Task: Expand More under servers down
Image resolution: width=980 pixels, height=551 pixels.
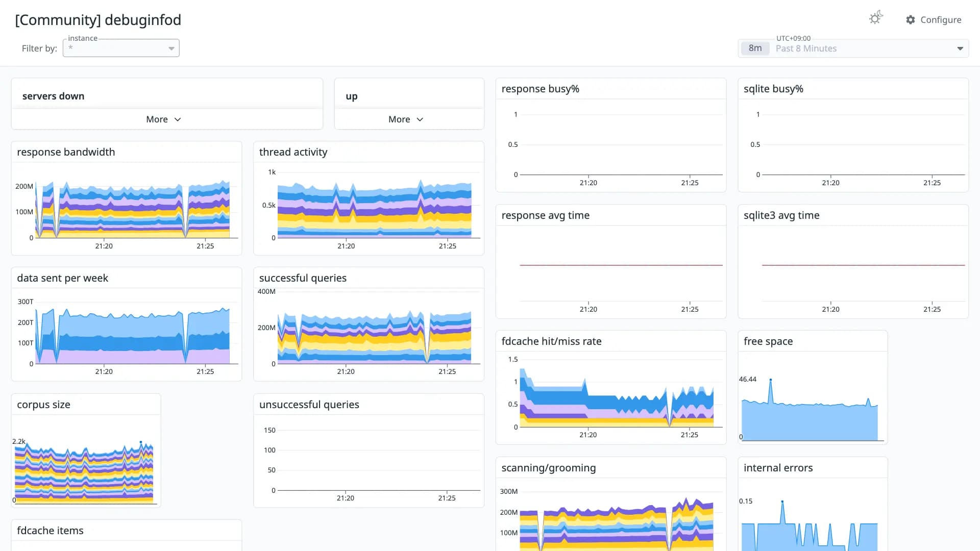Action: point(163,119)
